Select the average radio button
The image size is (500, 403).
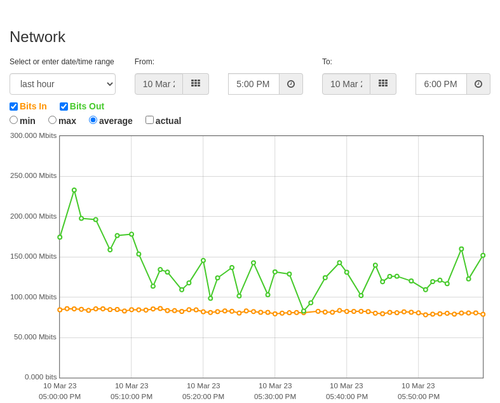pos(93,120)
